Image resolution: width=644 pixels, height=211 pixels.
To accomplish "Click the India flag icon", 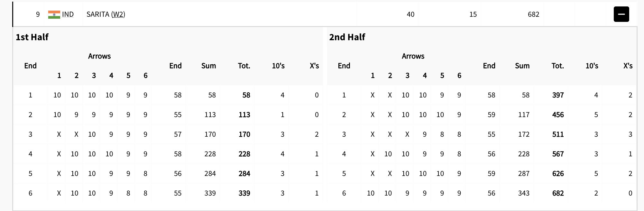I will click(54, 14).
